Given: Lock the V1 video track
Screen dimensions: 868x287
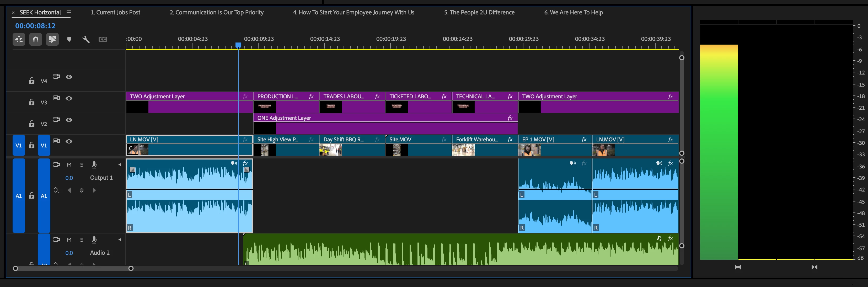Looking at the screenshot, I should (x=32, y=145).
